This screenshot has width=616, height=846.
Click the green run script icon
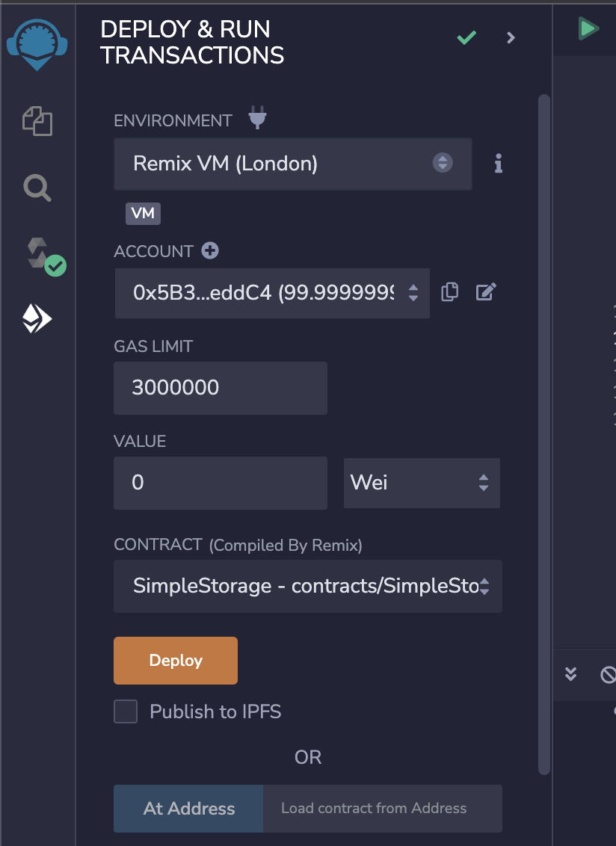coord(588,28)
